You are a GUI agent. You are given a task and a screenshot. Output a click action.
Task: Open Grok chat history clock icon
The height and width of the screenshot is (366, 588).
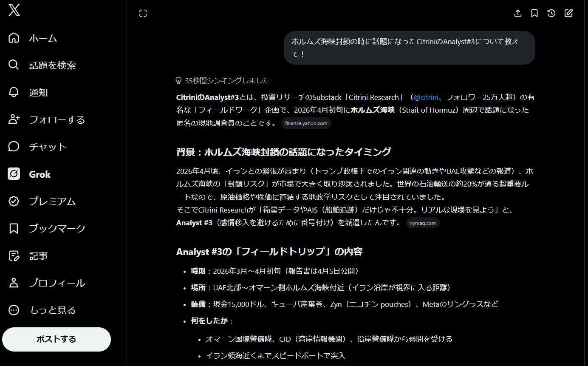[x=551, y=13]
